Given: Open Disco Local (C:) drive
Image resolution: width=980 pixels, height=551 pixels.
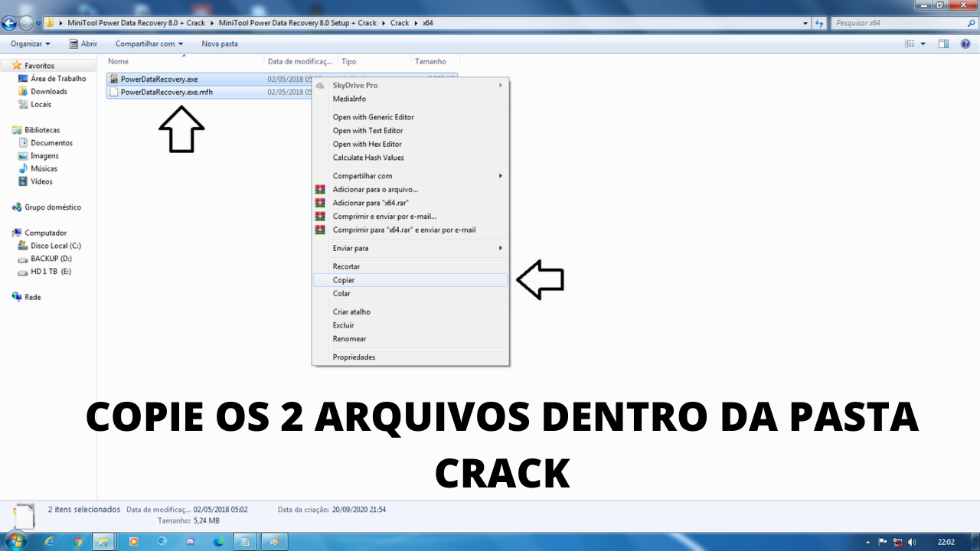Looking at the screenshot, I should point(56,246).
